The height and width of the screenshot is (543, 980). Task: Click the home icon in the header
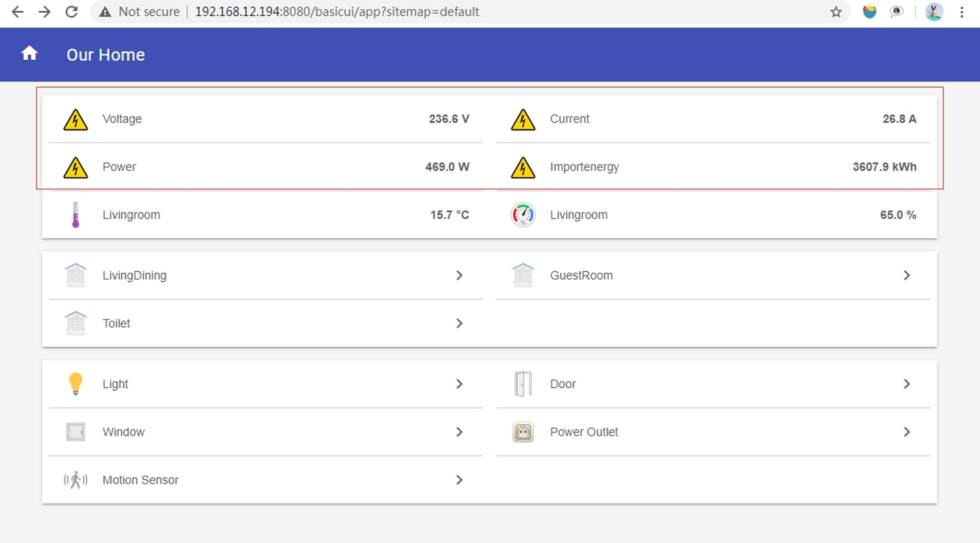(29, 54)
